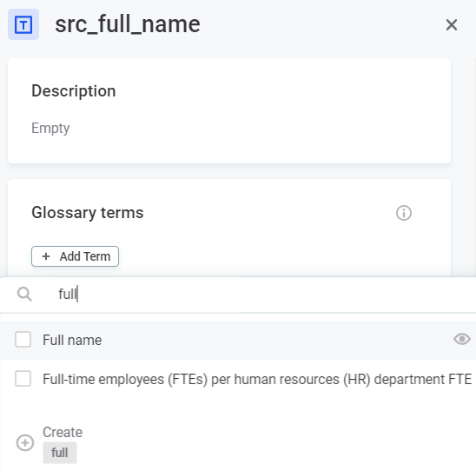Close the src_full_name panel
The width and height of the screenshot is (476, 471).
pos(452,24)
